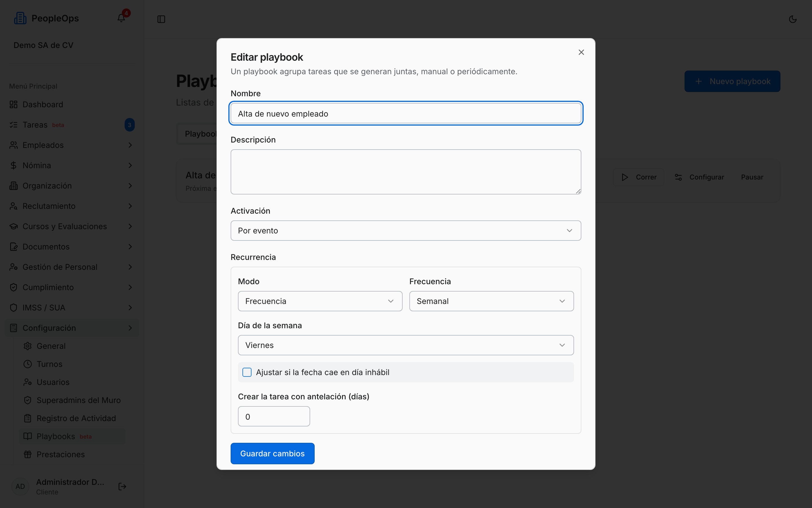
Task: Switch to dark mode moon icon
Action: click(x=793, y=19)
